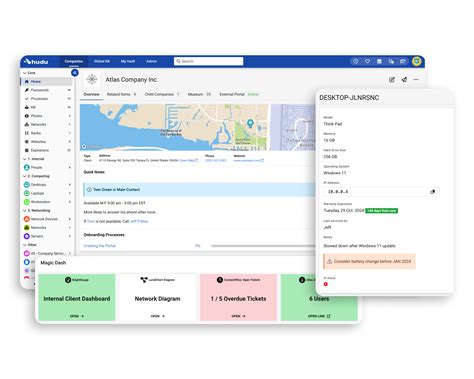Collapse the Internal sidebar section
This screenshot has width=474, height=379.
point(24,159)
